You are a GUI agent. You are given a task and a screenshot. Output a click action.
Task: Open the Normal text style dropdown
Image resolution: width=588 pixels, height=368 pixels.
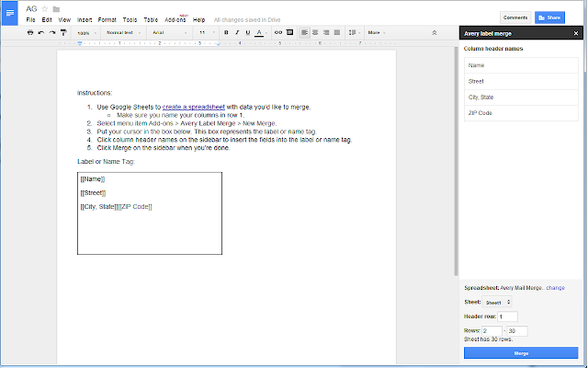pyautogui.click(x=123, y=33)
